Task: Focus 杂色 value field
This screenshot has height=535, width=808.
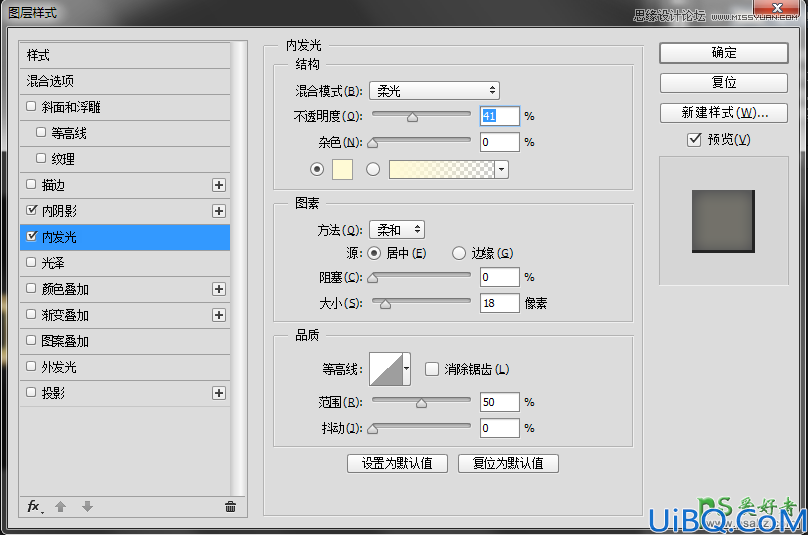Action: pyautogui.click(x=499, y=142)
